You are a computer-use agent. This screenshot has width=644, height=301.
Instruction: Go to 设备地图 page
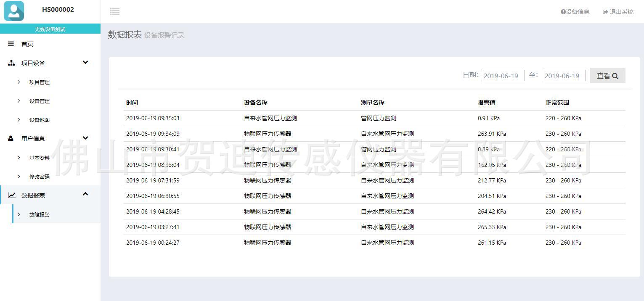pos(40,120)
